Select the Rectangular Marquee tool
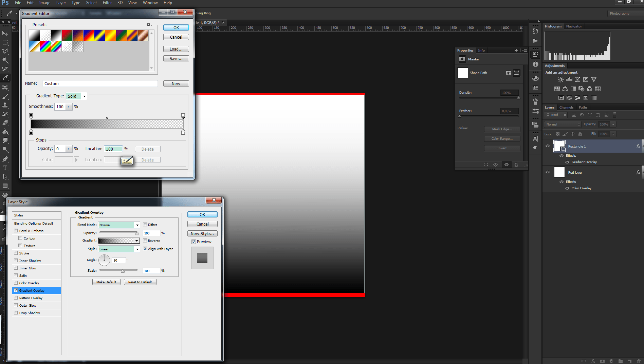 coord(5,42)
